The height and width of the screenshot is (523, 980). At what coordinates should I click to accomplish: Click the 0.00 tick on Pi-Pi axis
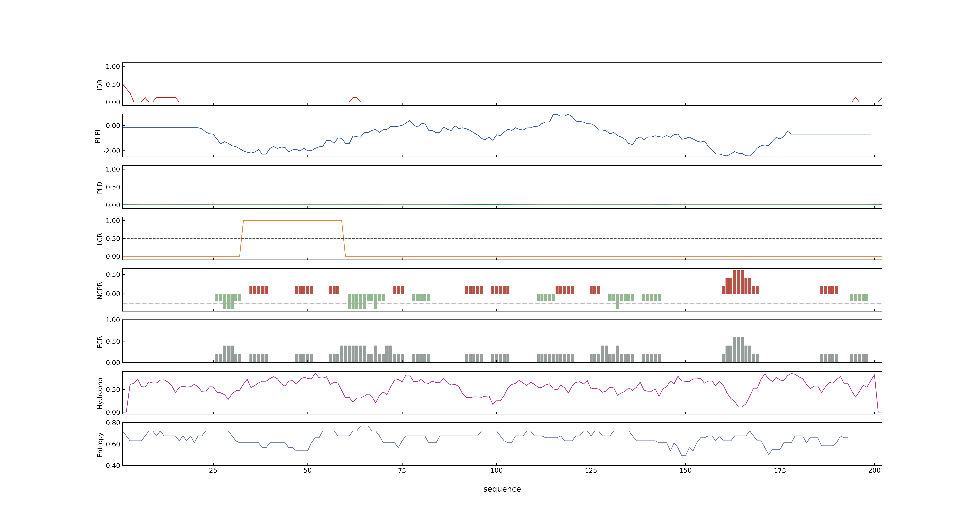[x=113, y=126]
